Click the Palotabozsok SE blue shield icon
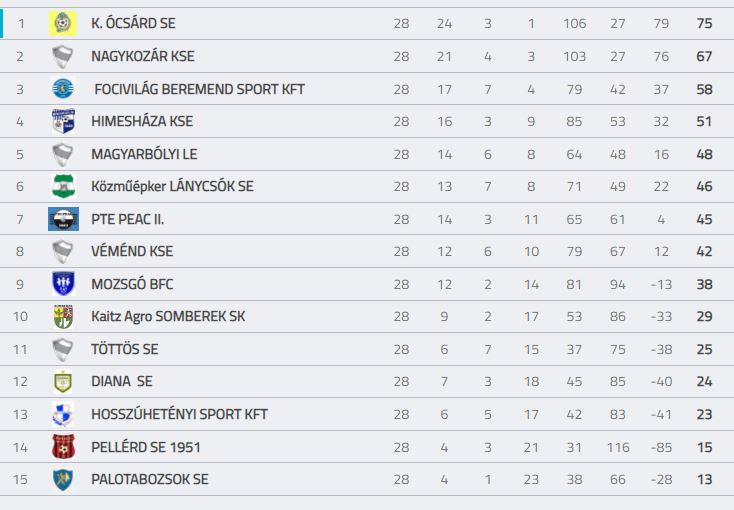Screen dimensions: 734x510 pyautogui.click(x=63, y=480)
